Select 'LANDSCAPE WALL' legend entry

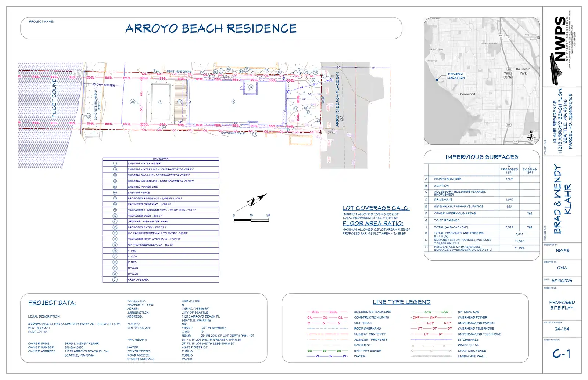[472, 356]
